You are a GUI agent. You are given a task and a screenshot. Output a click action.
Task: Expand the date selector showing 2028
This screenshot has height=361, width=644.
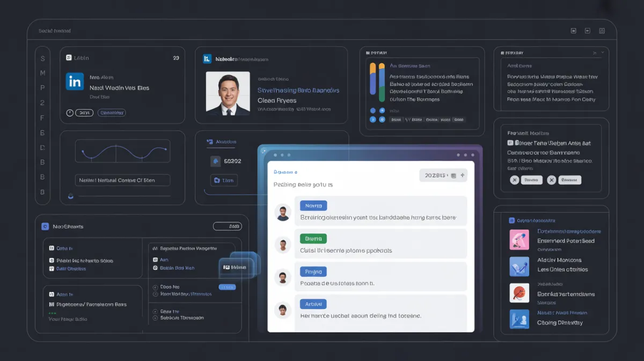[436, 175]
